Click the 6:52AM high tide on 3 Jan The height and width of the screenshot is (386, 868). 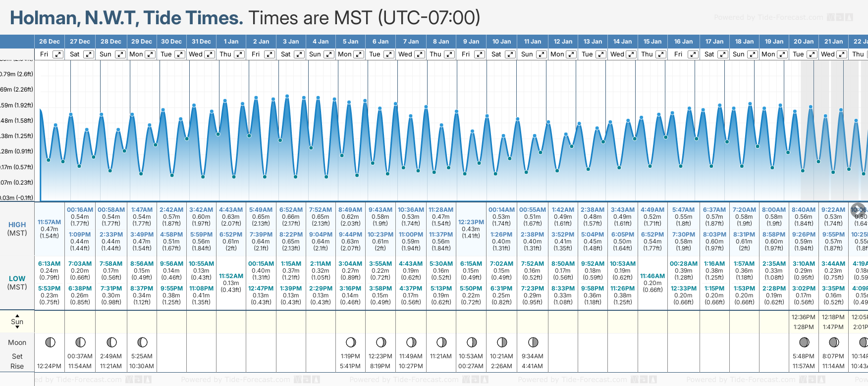tap(291, 210)
